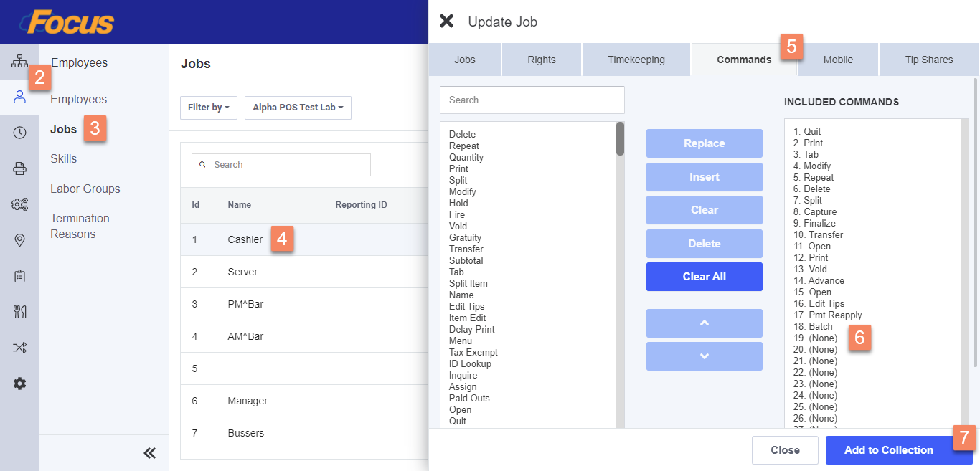Screen dimensions: 980x471
Task: Open the settings gear sidebar icon
Action: (19, 384)
